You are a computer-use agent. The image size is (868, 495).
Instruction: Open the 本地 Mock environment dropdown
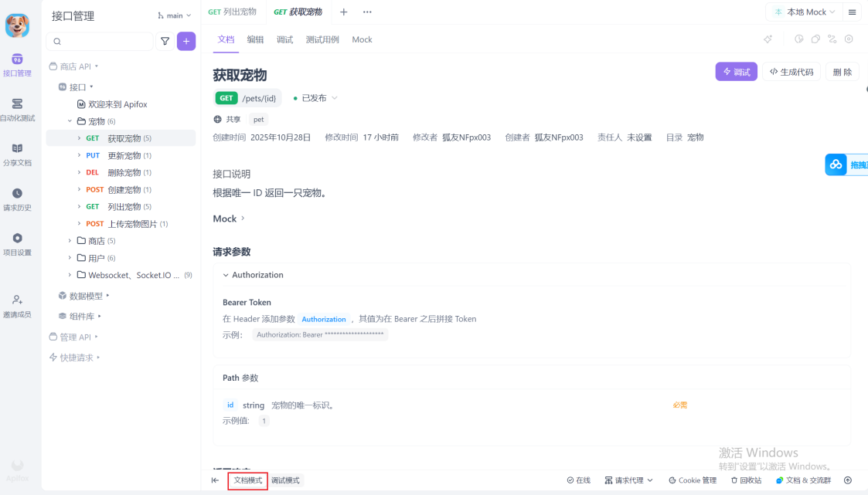tap(804, 12)
